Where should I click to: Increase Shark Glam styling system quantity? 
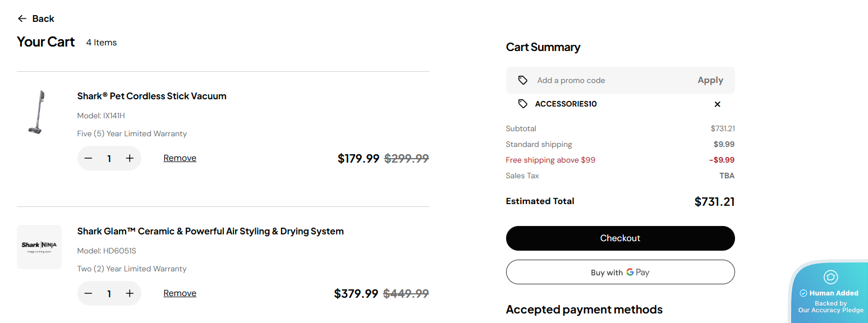click(x=130, y=294)
